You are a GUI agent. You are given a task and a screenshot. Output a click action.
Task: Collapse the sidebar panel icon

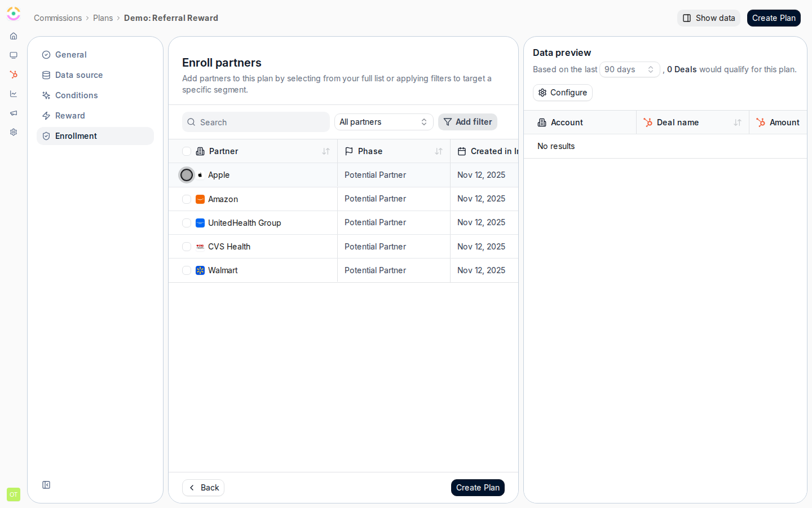[46, 485]
